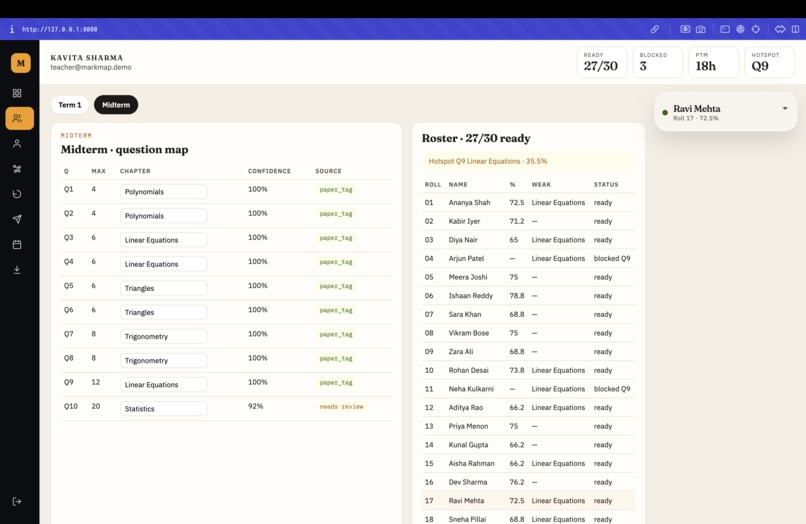Click the crosshair target icon in top bar
This screenshot has width=806, height=524.
coord(756,29)
